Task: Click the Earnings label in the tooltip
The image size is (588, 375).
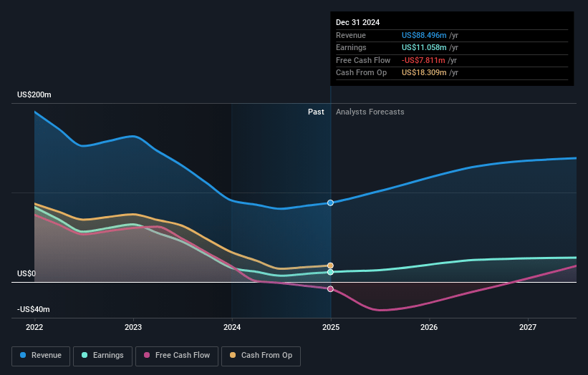Action: (351, 47)
